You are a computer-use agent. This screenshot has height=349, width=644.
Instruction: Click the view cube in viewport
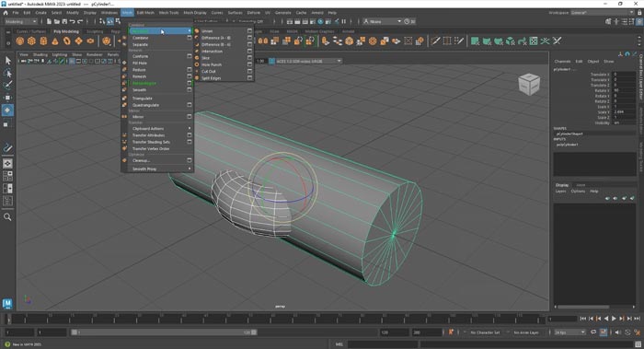click(529, 84)
